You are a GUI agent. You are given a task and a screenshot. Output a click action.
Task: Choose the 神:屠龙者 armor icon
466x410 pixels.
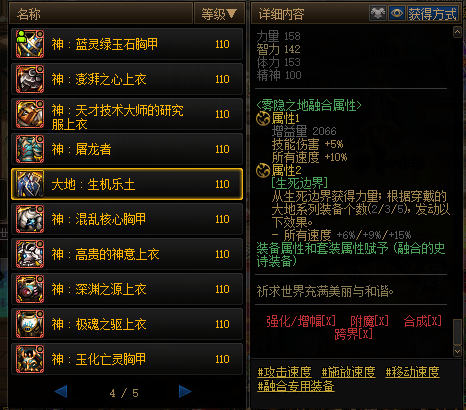(30, 149)
